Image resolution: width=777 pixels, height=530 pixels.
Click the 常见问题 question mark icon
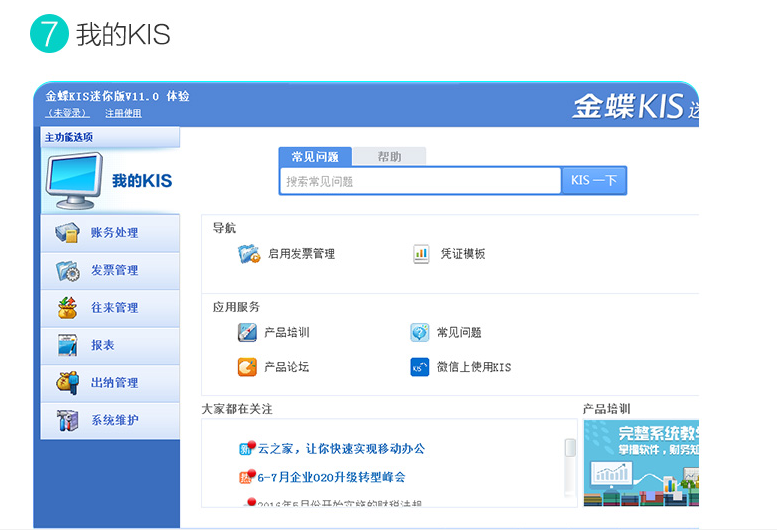point(420,332)
